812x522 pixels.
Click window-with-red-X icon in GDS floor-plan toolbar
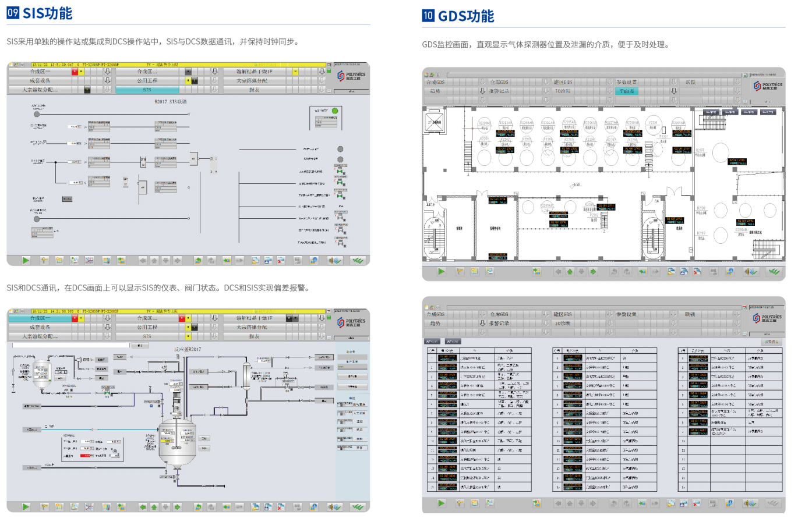(697, 271)
